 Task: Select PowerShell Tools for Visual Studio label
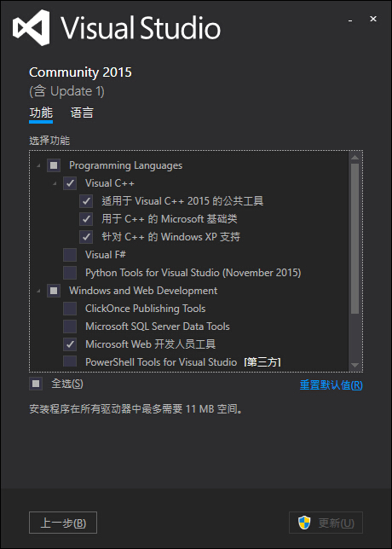161,361
